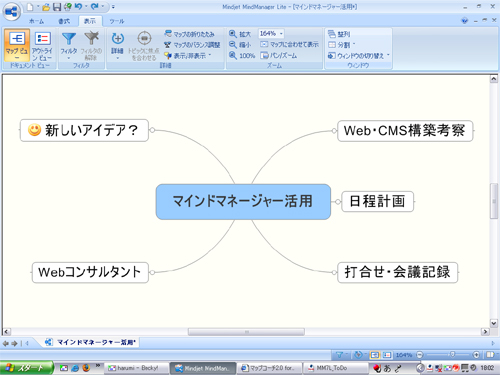The image size is (500, 375).
Task: Click the print preview quick access icon
Action: (68, 7)
